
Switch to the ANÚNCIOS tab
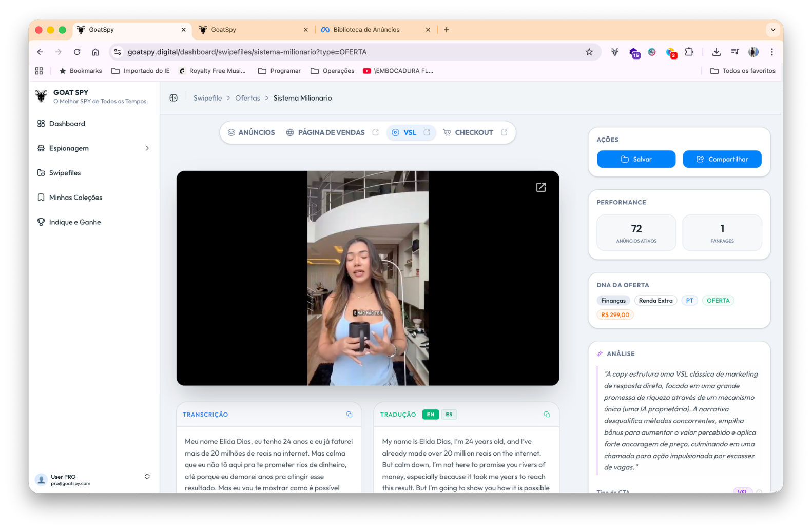[252, 132]
